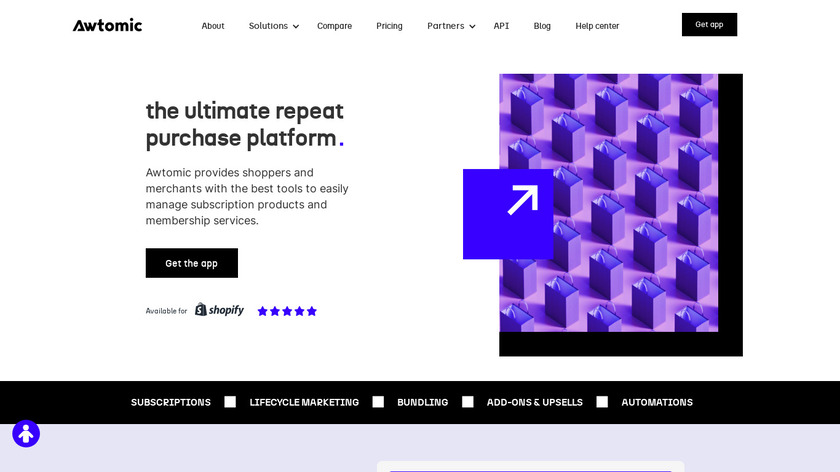Open the Compare menu item
The width and height of the screenshot is (840, 472).
click(x=334, y=26)
